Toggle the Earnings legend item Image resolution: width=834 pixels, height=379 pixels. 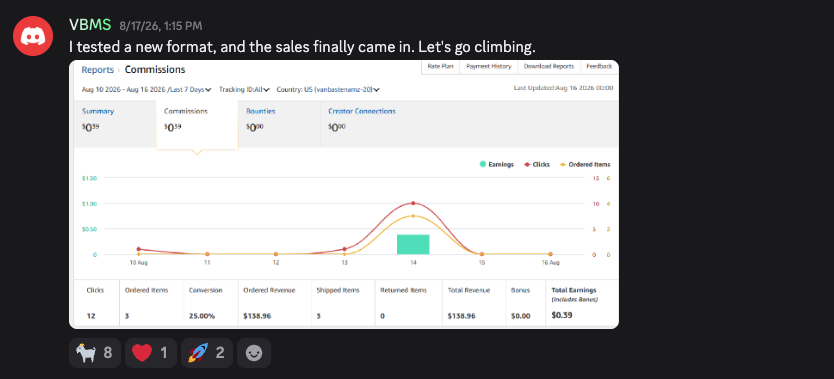coord(497,165)
